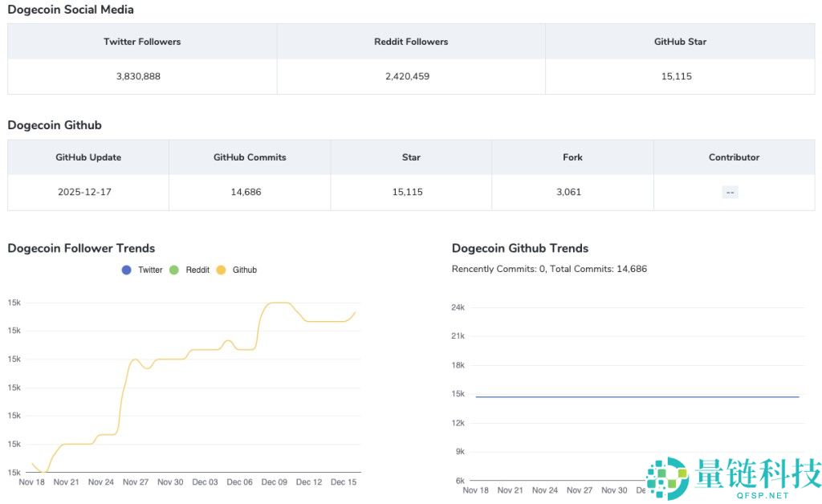This screenshot has height=504, width=822.
Task: Click the QFSP.NET watermark logo
Action: coord(734,479)
